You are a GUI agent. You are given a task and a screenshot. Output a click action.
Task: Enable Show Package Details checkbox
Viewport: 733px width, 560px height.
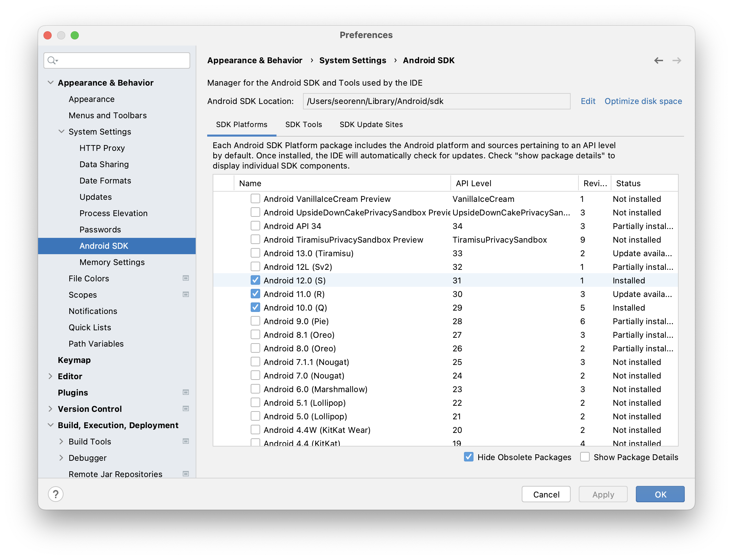[585, 457]
